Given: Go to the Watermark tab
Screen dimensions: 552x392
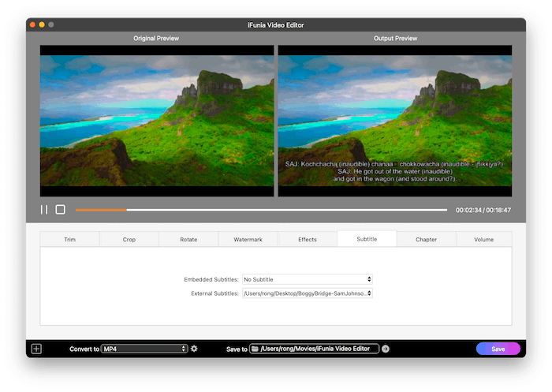Looking at the screenshot, I should [248, 239].
